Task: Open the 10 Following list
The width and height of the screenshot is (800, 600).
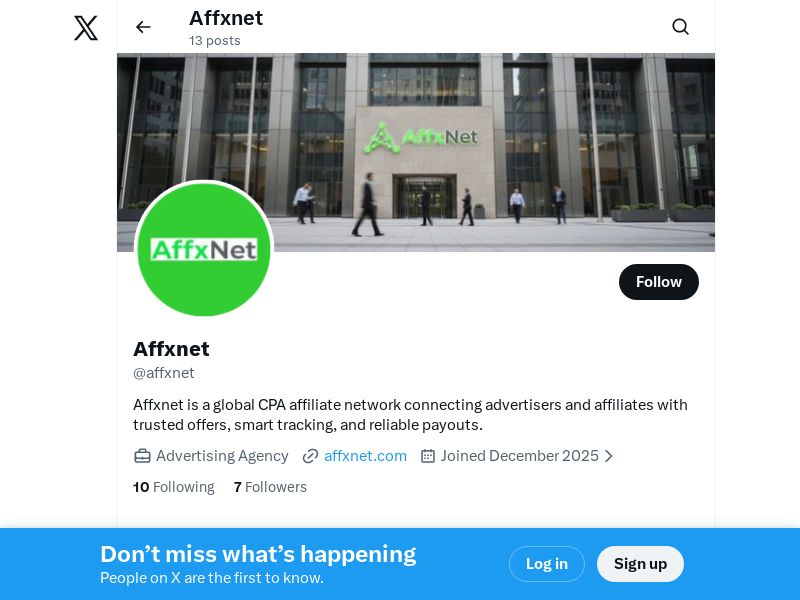Action: 173,487
